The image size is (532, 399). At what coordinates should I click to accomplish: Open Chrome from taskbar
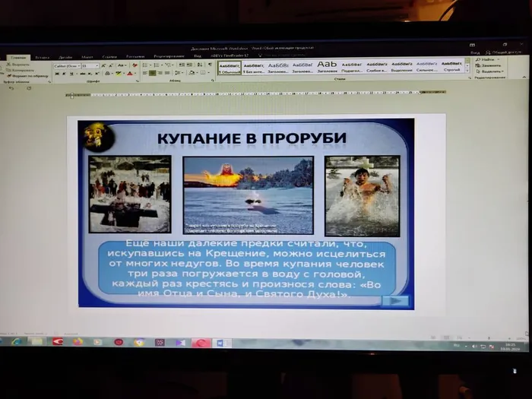(139, 342)
